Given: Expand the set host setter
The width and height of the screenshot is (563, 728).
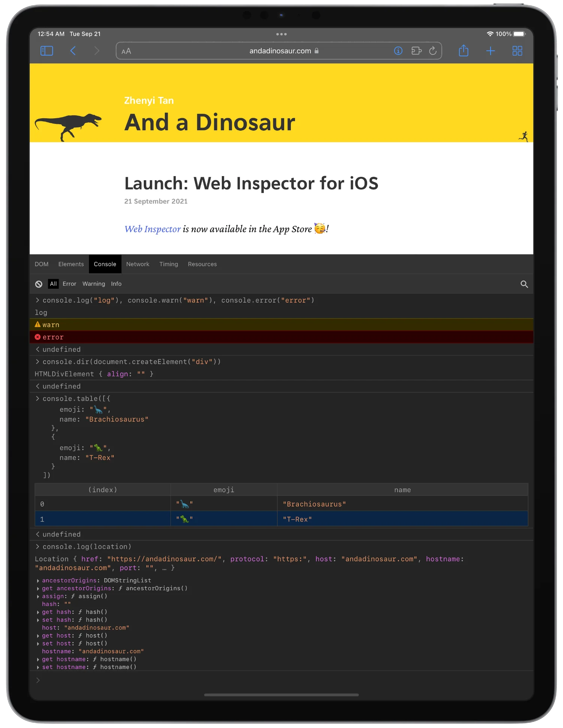Looking at the screenshot, I should [38, 644].
